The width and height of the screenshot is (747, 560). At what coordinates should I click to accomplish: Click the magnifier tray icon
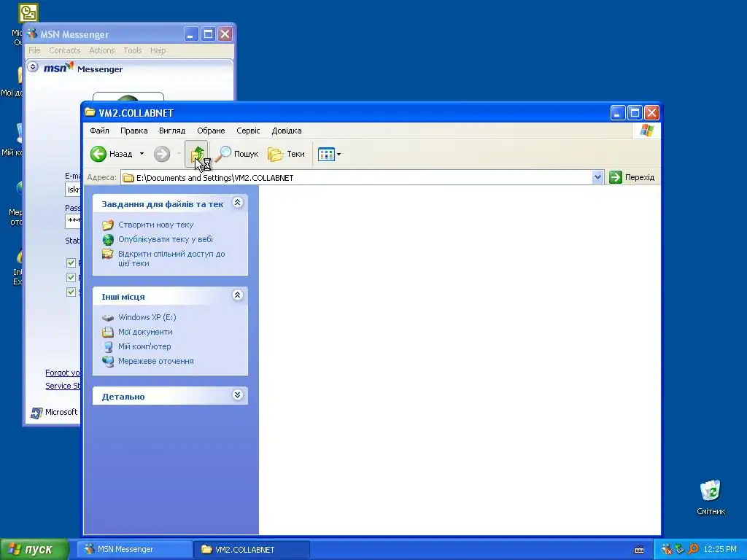(x=694, y=550)
